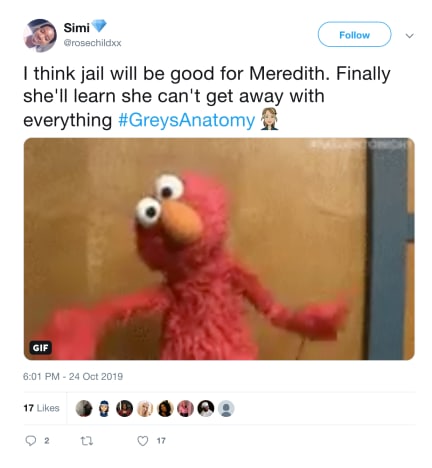Open the @rosechildxx handle link
Image resolution: width=432 pixels, height=468 pixels.
pyautogui.click(x=92, y=43)
